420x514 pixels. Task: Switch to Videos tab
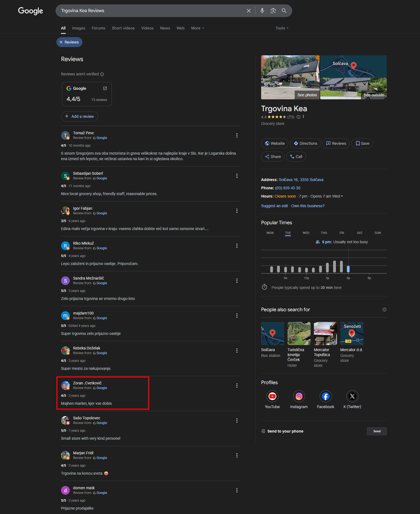point(147,28)
